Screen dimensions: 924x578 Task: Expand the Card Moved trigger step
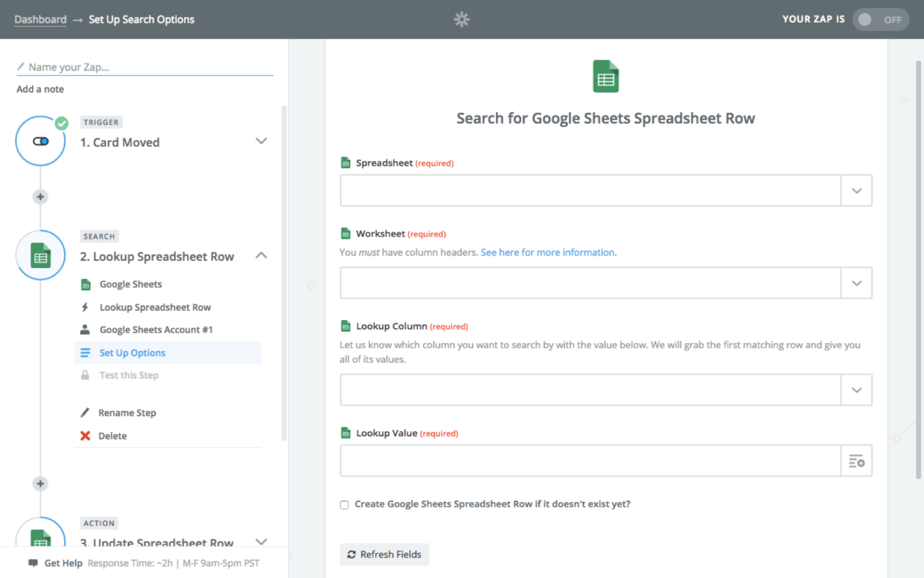pos(261,141)
